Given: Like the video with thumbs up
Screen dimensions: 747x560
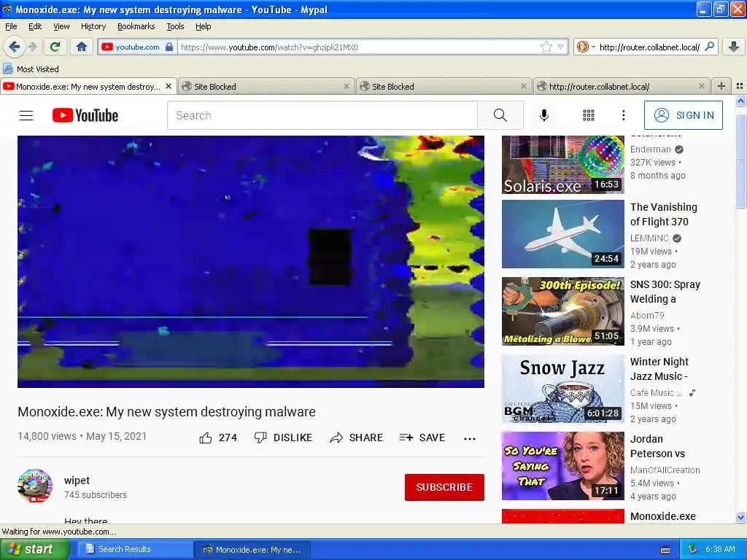Looking at the screenshot, I should (x=217, y=437).
